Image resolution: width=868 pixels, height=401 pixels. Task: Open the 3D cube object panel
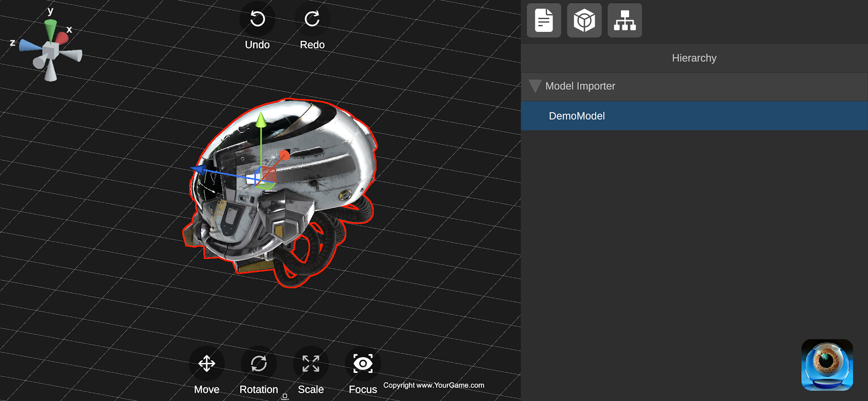(584, 21)
